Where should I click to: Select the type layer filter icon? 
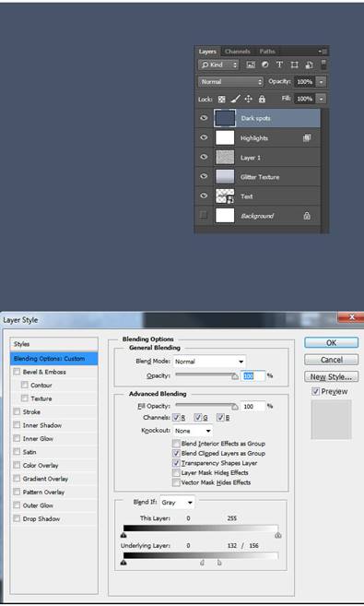[279, 65]
